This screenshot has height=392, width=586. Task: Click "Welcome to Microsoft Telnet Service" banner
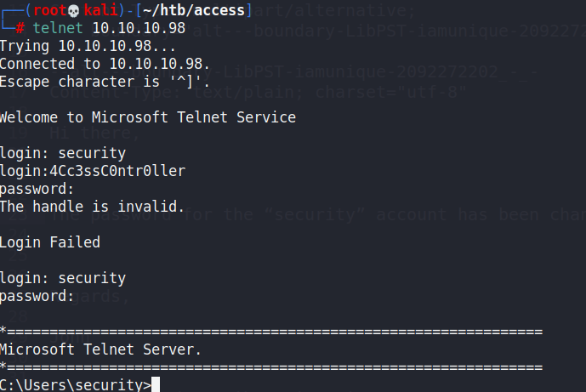tap(148, 117)
